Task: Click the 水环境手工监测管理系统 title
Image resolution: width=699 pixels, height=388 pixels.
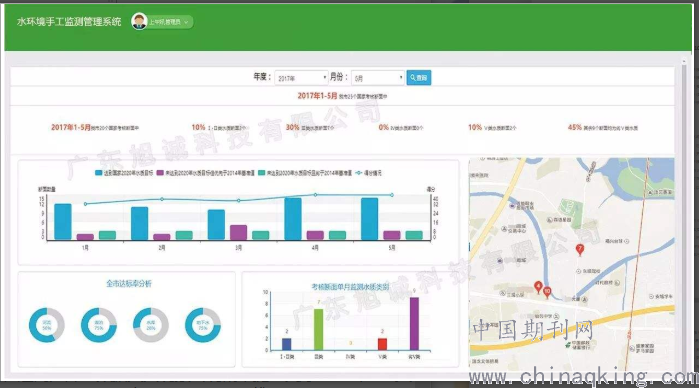Action: click(69, 22)
